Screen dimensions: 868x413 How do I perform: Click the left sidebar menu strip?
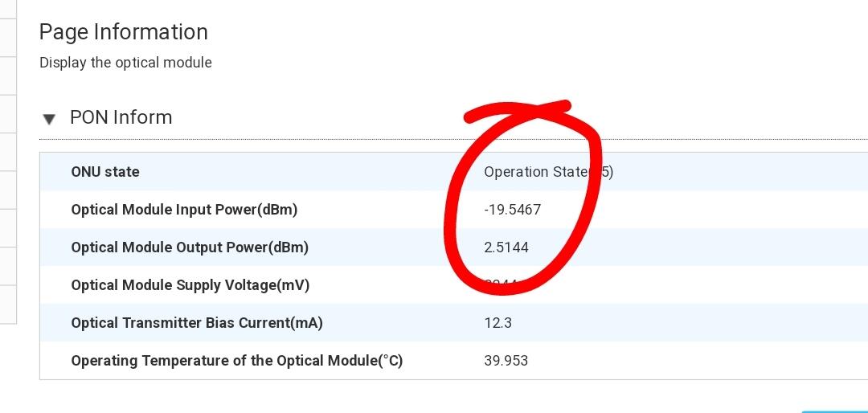coord(8,161)
